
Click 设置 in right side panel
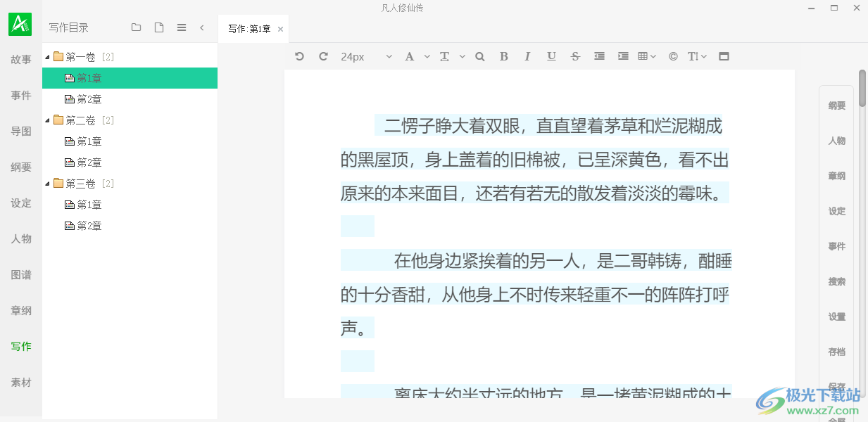tap(836, 316)
